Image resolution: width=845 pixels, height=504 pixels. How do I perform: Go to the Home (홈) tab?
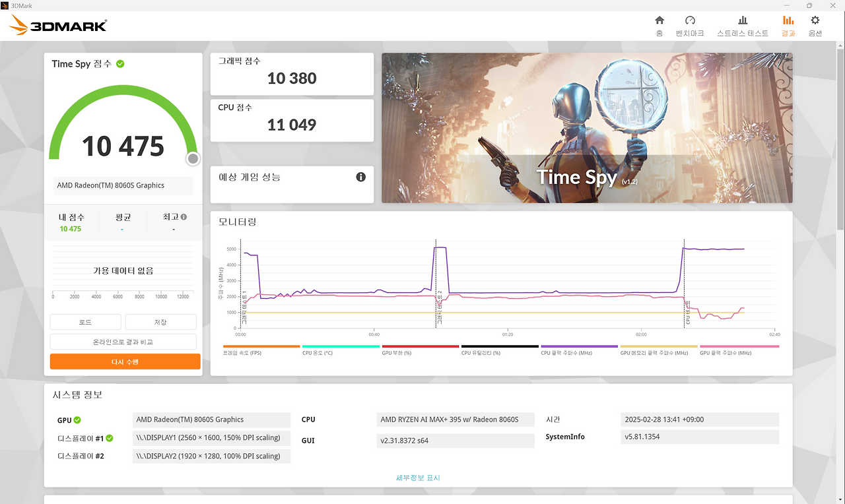click(659, 25)
